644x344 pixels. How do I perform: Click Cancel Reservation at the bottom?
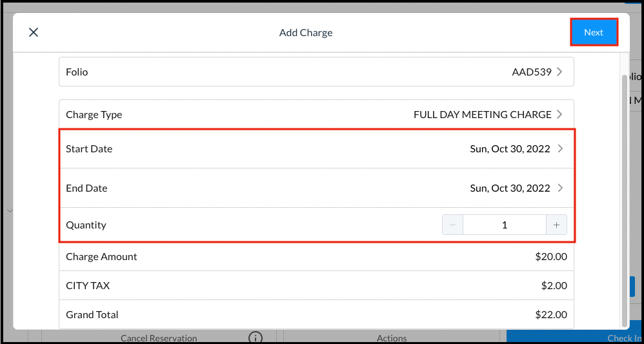[159, 338]
